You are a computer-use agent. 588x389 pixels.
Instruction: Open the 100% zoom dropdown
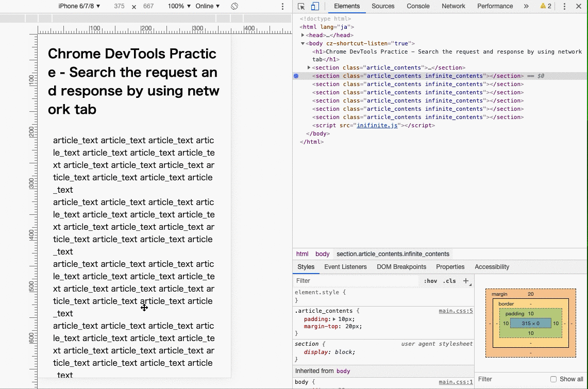[x=179, y=6]
